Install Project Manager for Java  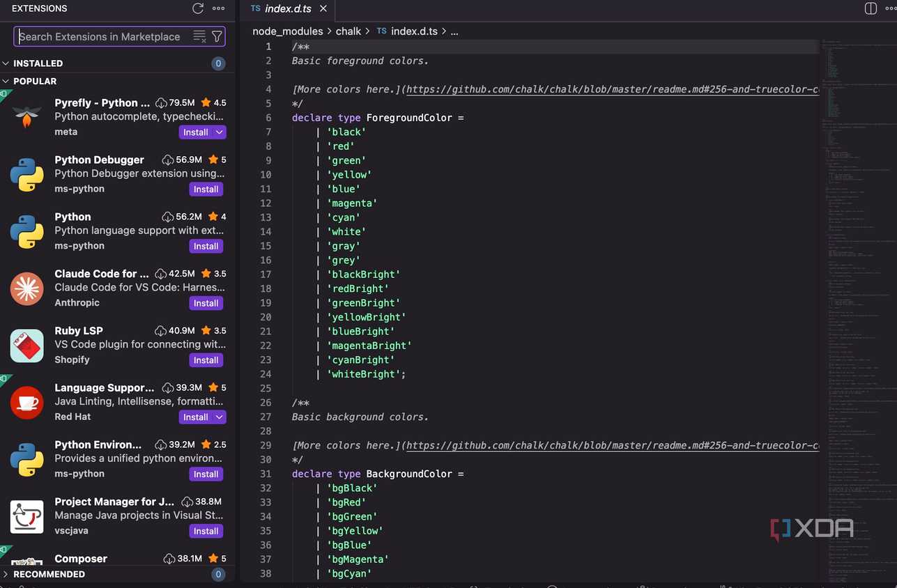(206, 532)
